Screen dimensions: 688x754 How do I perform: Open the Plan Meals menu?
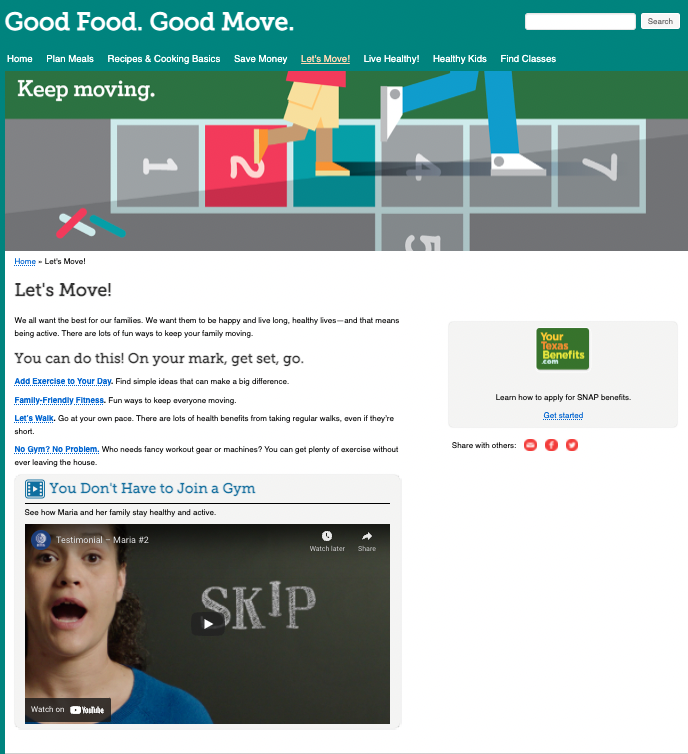(x=70, y=59)
